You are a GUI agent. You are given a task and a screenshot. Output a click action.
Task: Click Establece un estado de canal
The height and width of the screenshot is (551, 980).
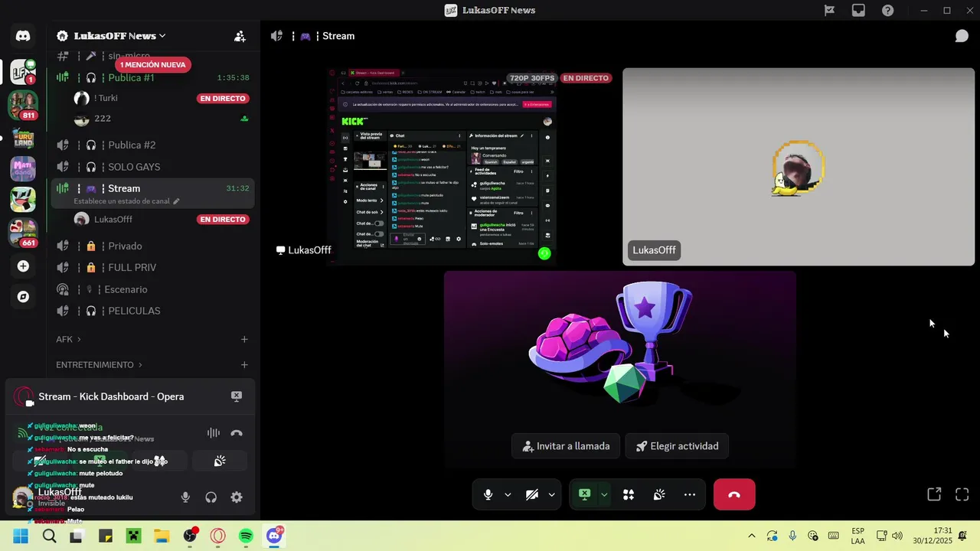point(126,201)
